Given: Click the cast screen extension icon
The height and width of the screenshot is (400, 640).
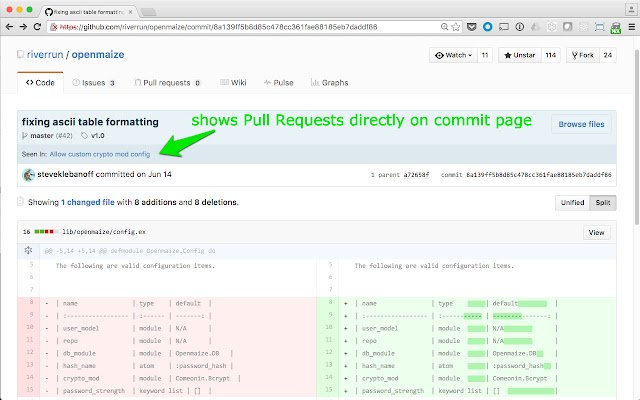Looking at the screenshot, I should point(504,27).
